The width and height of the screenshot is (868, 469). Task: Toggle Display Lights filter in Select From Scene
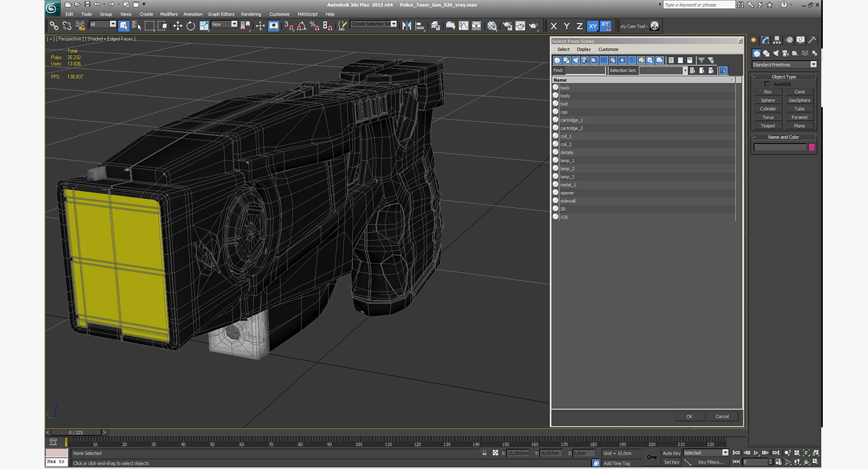pyautogui.click(x=576, y=60)
